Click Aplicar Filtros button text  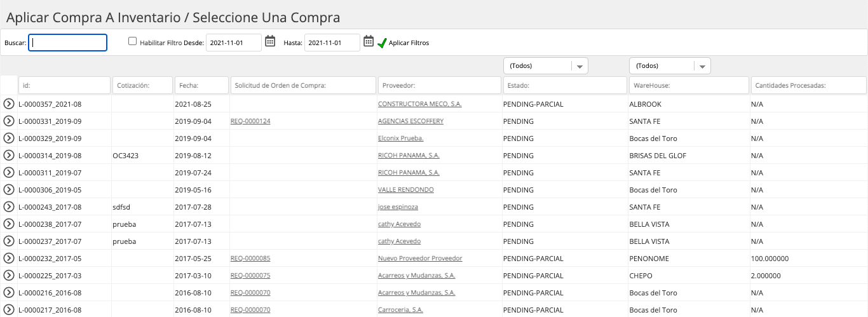409,43
